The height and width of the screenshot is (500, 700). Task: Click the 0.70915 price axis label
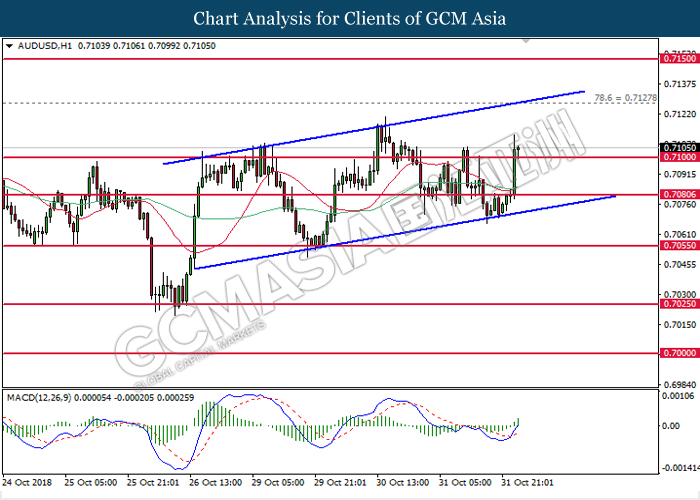pyautogui.click(x=680, y=174)
